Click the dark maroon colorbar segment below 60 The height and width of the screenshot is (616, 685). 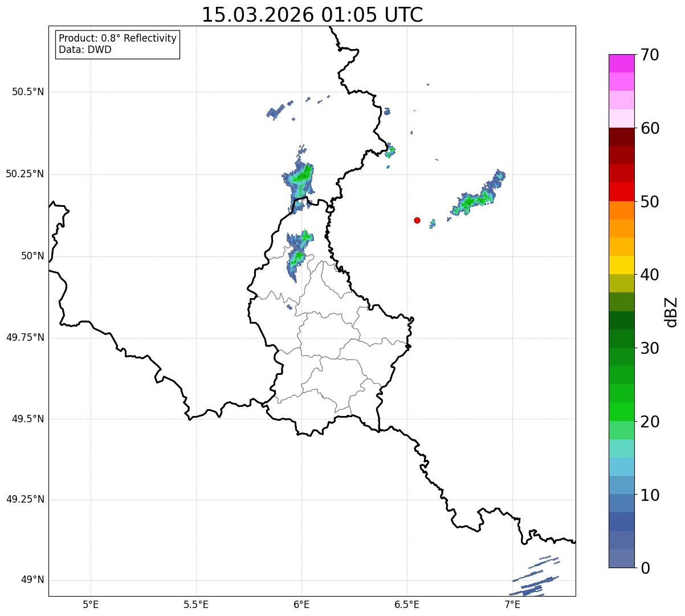coord(621,137)
